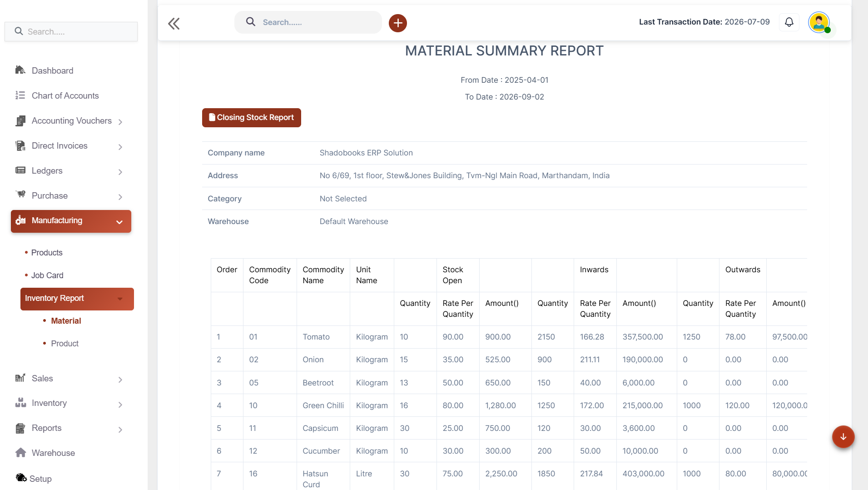Collapse sidebar with double-chevron icon
The image size is (868, 490).
pos(174,24)
